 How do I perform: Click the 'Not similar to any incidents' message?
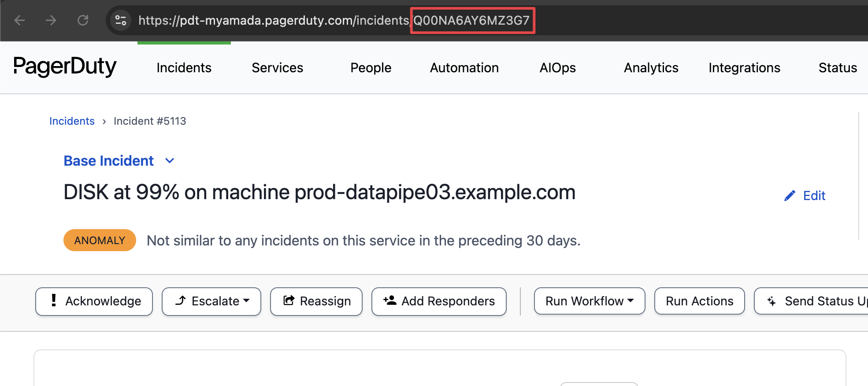coord(364,241)
